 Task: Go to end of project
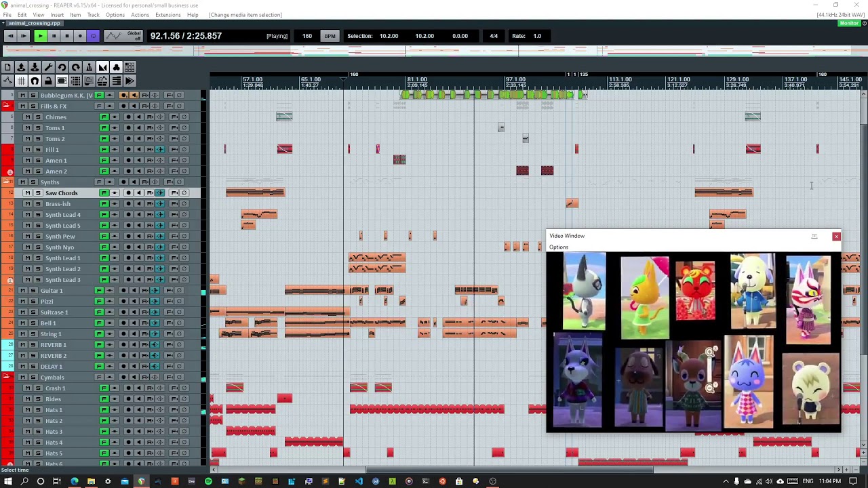pyautogui.click(x=24, y=36)
